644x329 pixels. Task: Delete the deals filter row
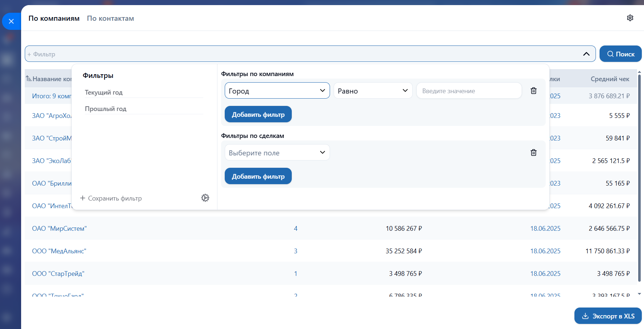533,152
